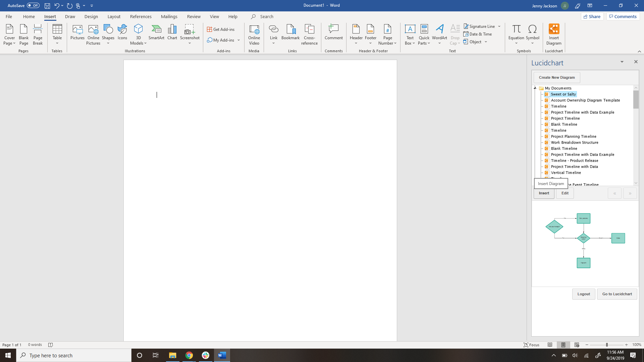Drag the Lucidchart panel scrollbar down

tap(636, 183)
